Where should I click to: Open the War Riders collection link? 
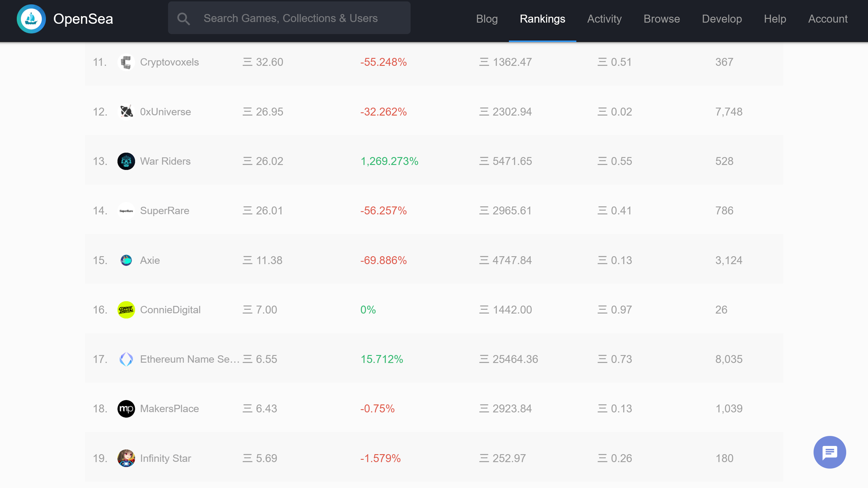pos(165,161)
